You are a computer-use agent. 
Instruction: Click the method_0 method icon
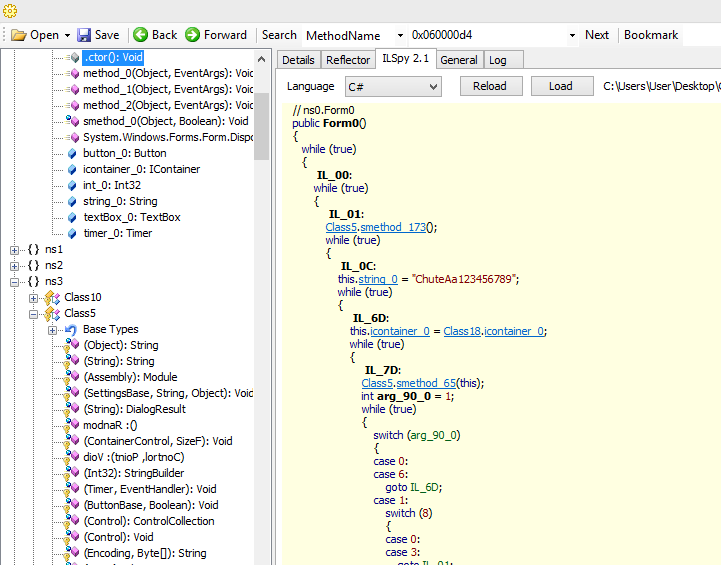pyautogui.click(x=73, y=74)
